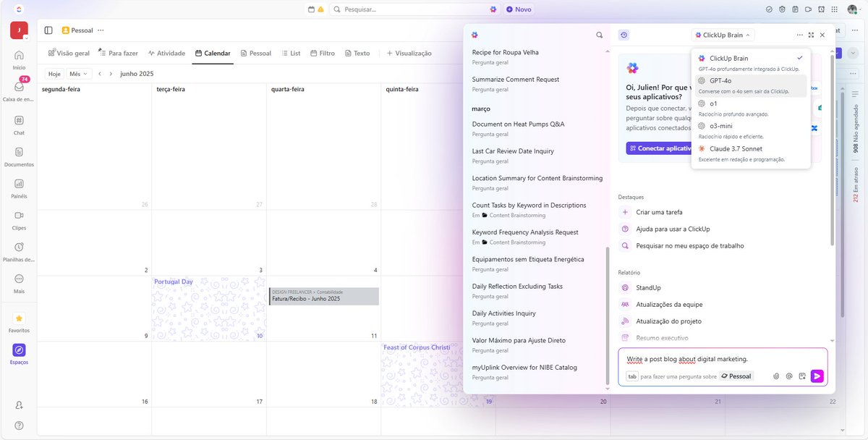868x440 pixels.
Task: Send the prompt with the purple send icon
Action: pos(817,376)
